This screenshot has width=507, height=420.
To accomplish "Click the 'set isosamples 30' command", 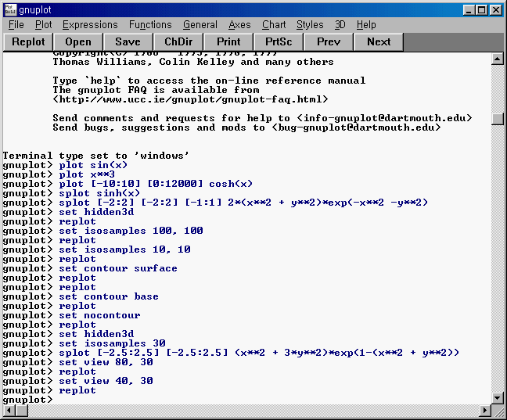I will (x=112, y=343).
